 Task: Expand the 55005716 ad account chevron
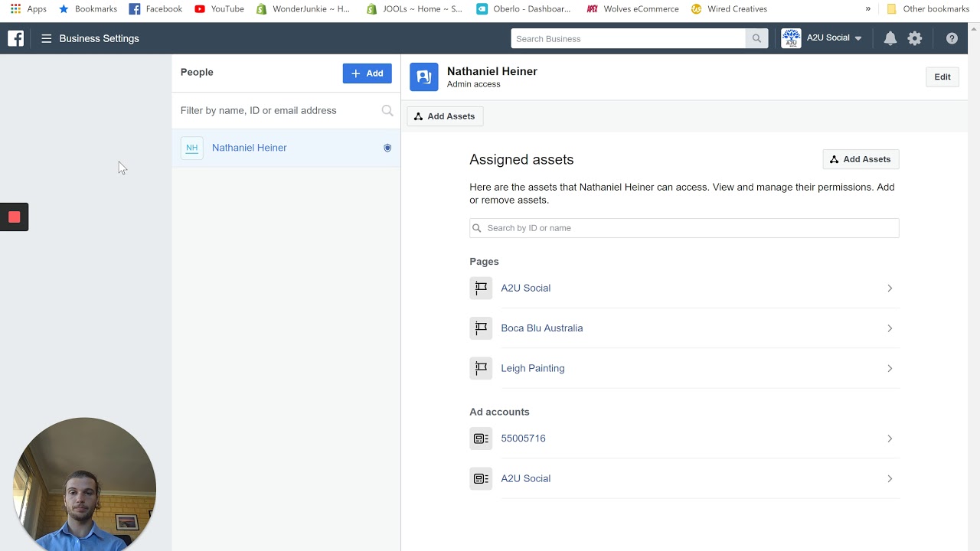[890, 439]
